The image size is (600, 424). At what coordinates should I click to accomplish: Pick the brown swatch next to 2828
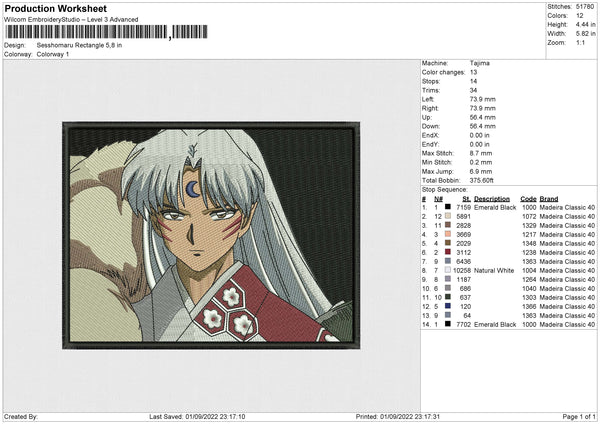(448, 225)
